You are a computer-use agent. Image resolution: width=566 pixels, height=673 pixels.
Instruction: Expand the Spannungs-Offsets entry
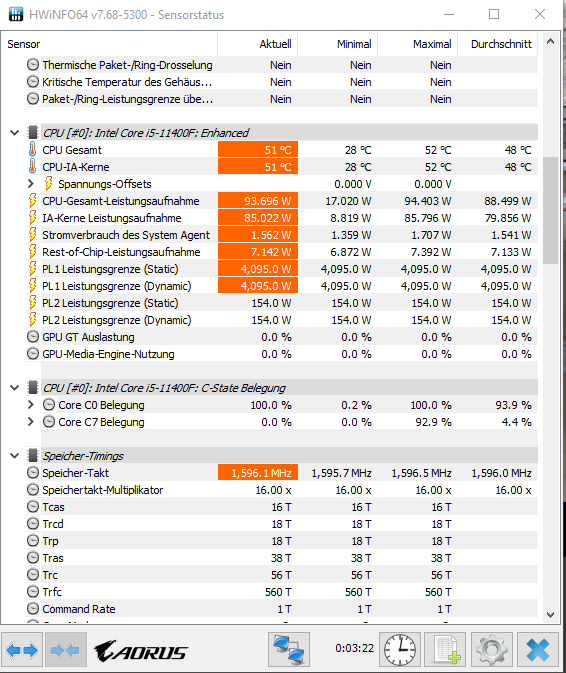click(x=30, y=184)
